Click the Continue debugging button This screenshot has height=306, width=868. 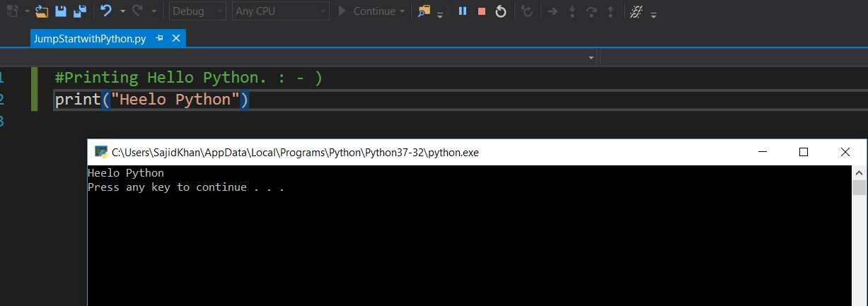[x=366, y=11]
